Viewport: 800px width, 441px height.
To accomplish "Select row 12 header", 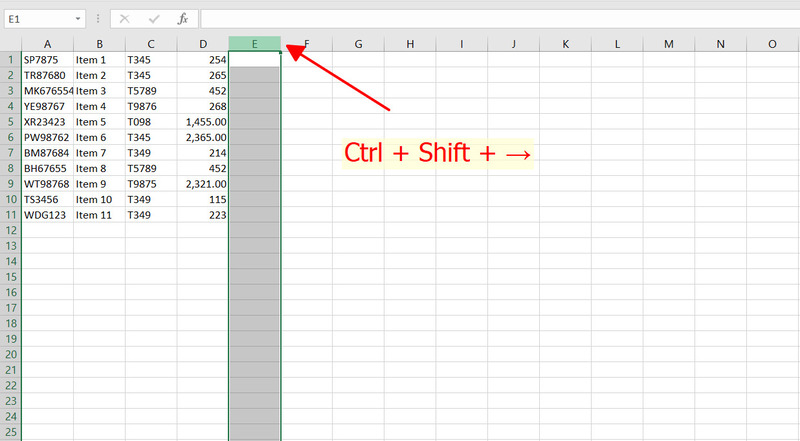I will tap(10, 230).
